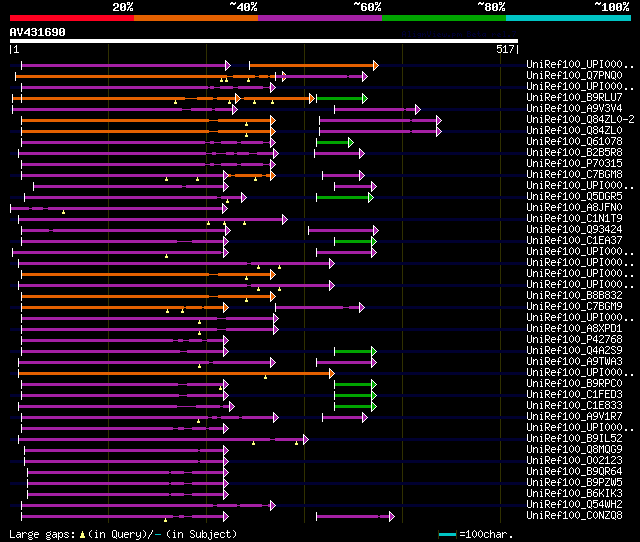Click the UniRef100_Q4A2S9 label

point(574,351)
